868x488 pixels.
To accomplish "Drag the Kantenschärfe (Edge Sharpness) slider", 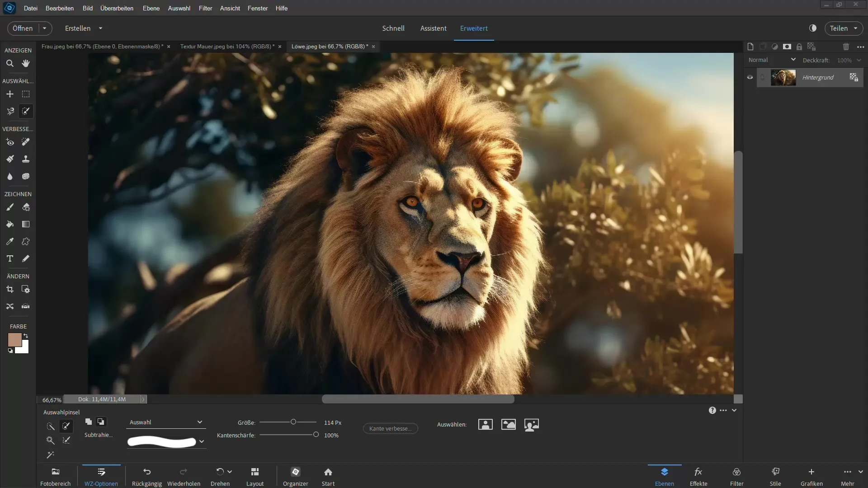I will coord(316,435).
